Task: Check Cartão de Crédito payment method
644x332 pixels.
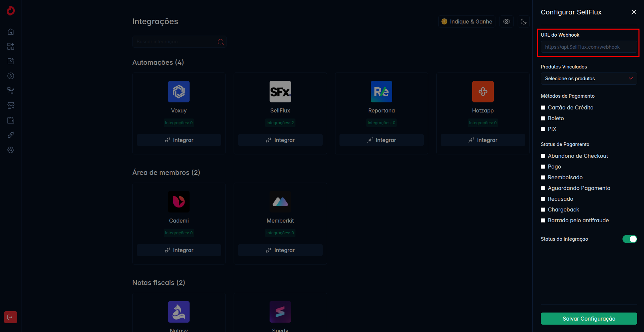Action: pos(543,108)
